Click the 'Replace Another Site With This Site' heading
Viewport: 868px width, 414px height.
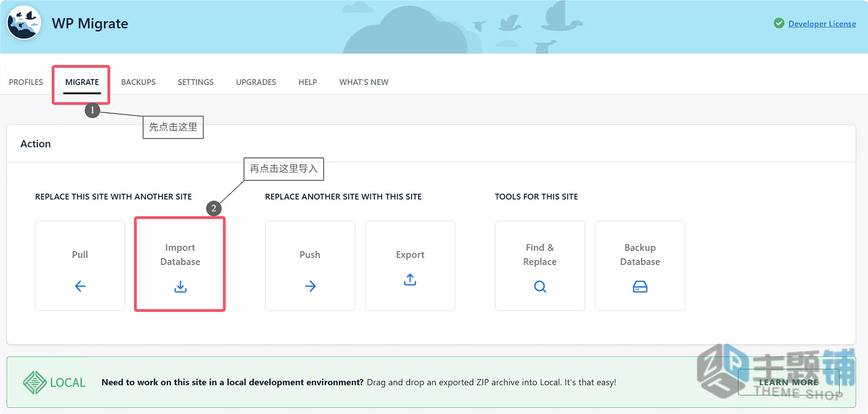point(343,197)
